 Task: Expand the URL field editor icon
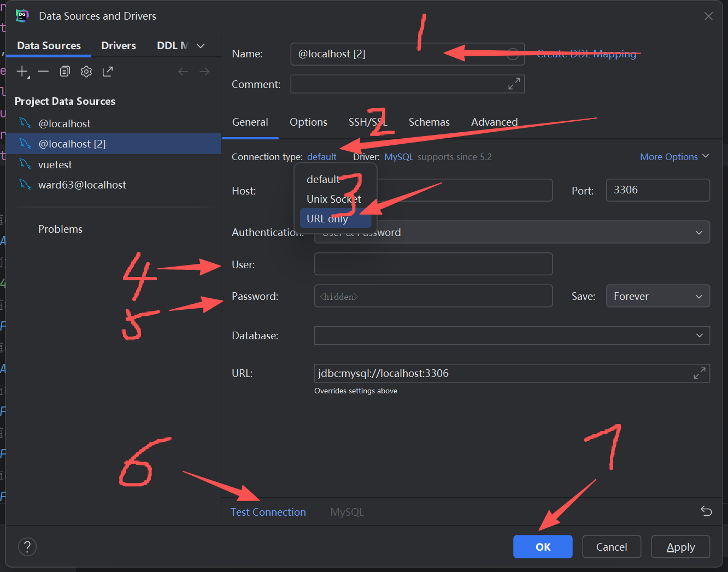(x=699, y=373)
